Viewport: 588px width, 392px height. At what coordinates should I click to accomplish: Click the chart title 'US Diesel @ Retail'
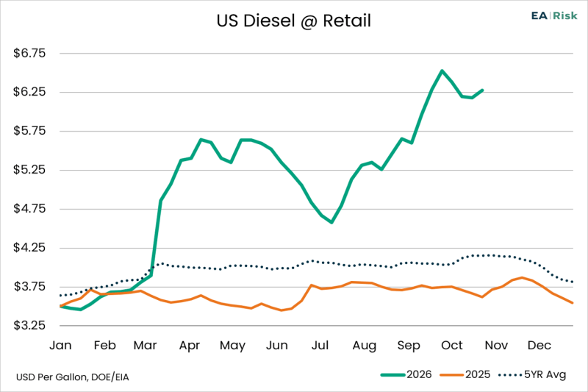pos(293,21)
